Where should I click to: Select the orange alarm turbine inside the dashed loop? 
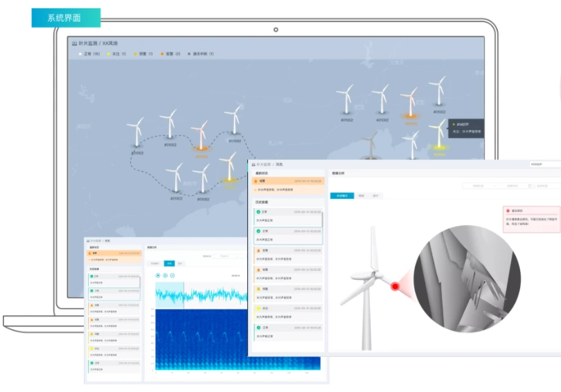(x=202, y=136)
